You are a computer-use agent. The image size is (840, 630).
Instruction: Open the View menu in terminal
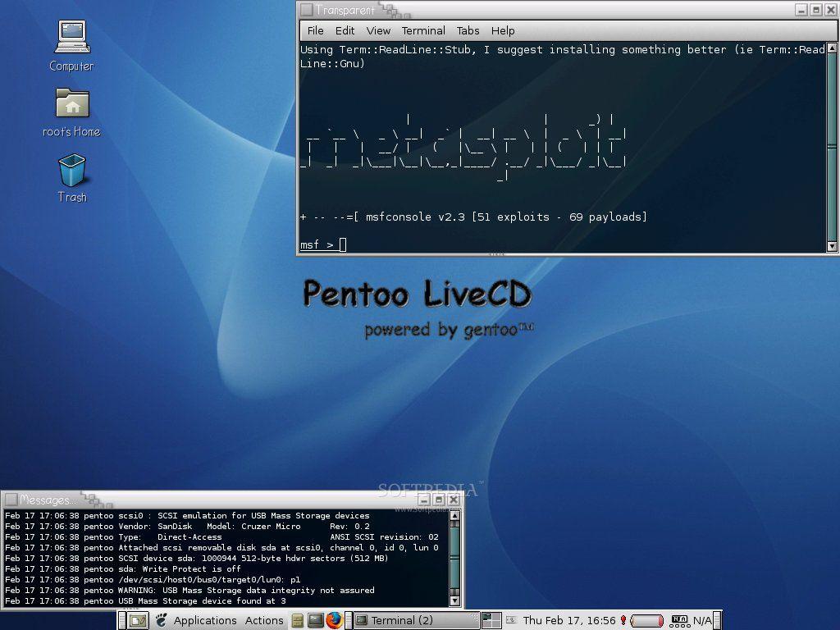point(378,30)
